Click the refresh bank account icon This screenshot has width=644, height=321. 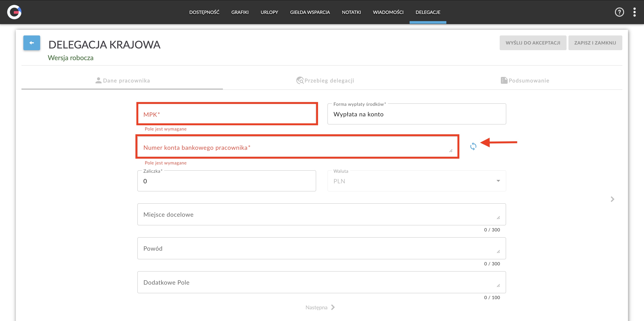tap(473, 146)
